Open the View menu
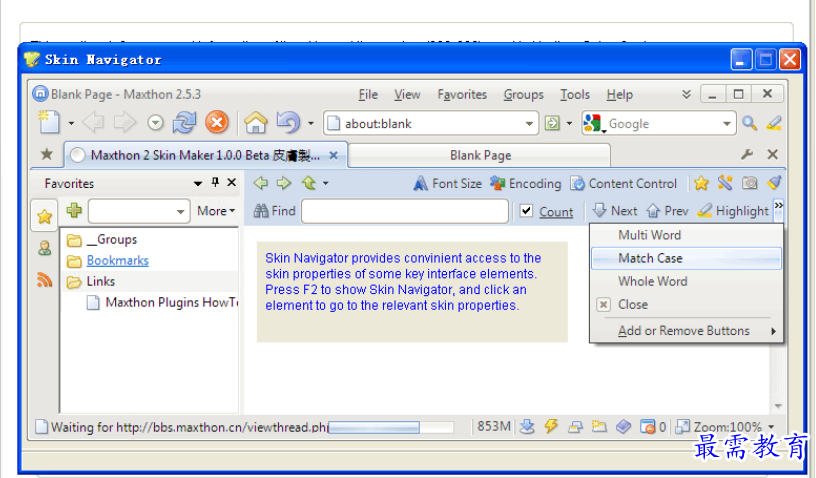The image size is (816, 478). click(407, 95)
